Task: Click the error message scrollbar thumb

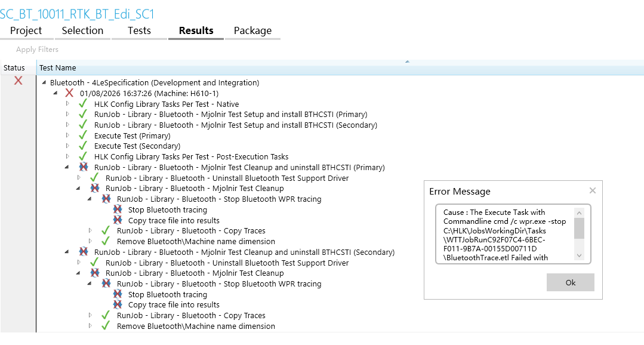Action: [579, 229]
